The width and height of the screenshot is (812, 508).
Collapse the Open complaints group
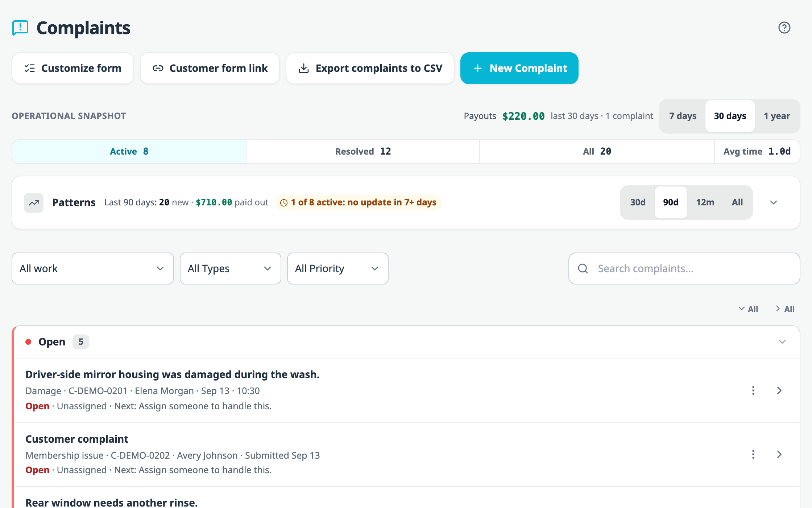click(782, 342)
